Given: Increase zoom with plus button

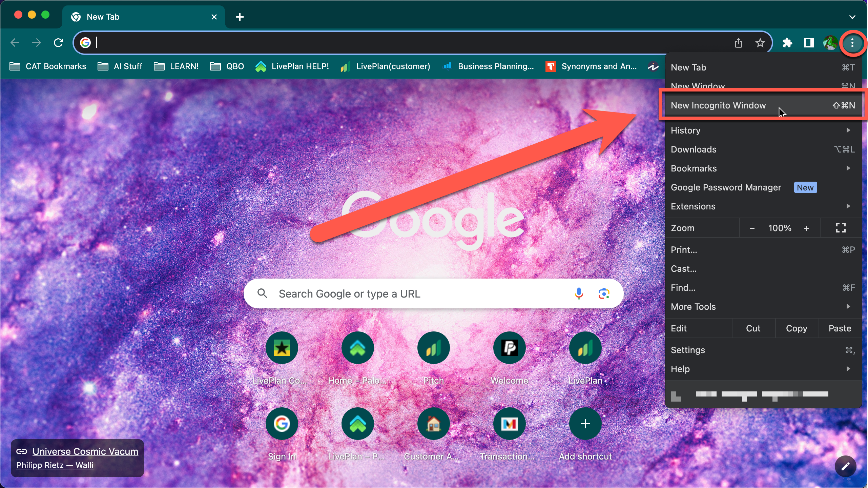Looking at the screenshot, I should click(806, 228).
